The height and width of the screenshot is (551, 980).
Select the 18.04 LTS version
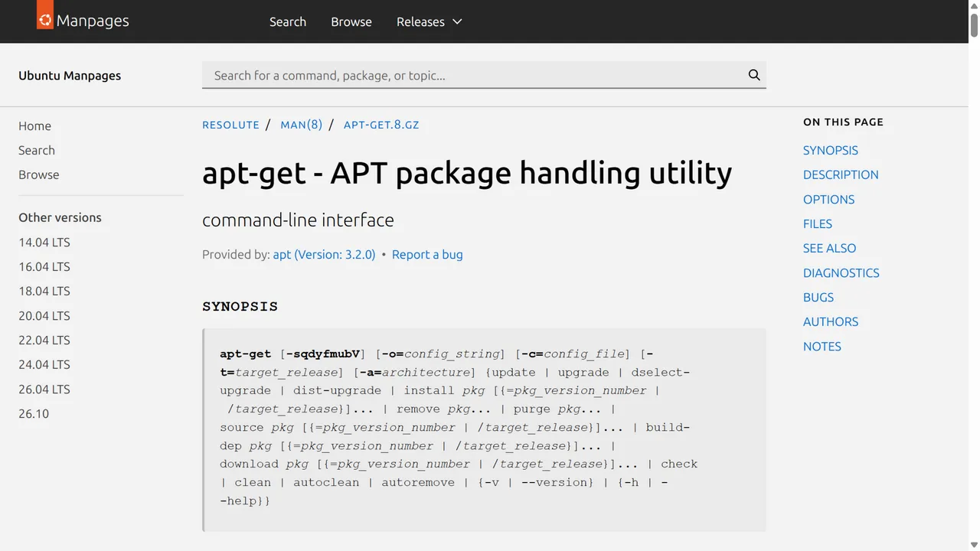(x=44, y=291)
